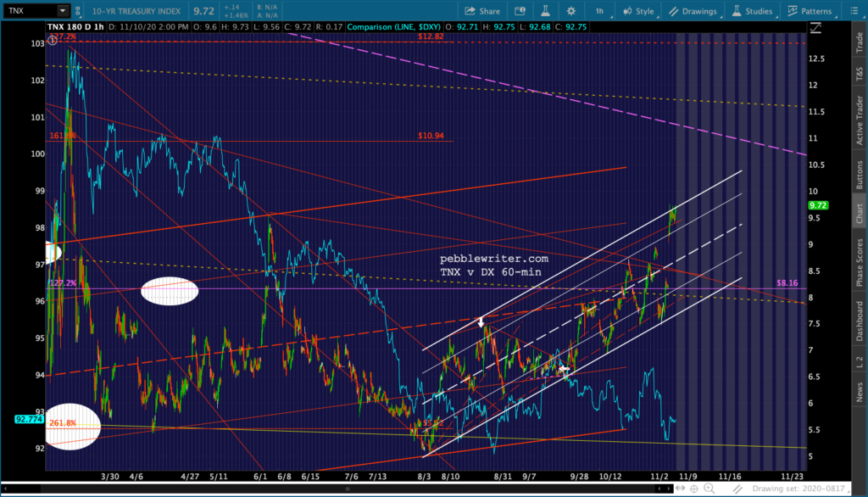
Task: Open the Drawings menu
Action: tap(693, 11)
